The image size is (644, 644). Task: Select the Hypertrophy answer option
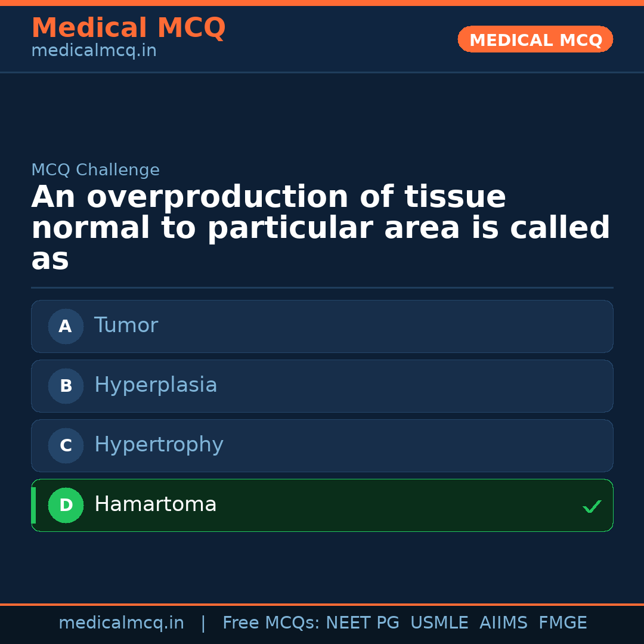[x=322, y=445]
